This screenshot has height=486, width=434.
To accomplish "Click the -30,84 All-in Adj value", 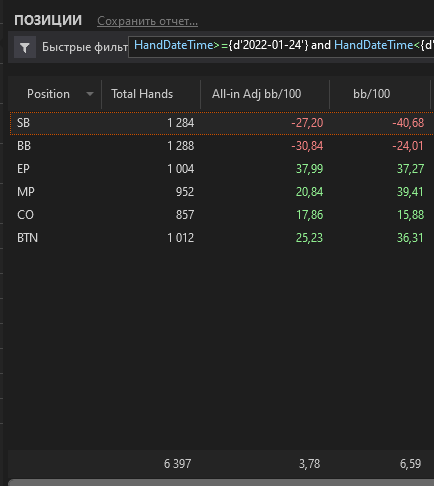I will (307, 146).
